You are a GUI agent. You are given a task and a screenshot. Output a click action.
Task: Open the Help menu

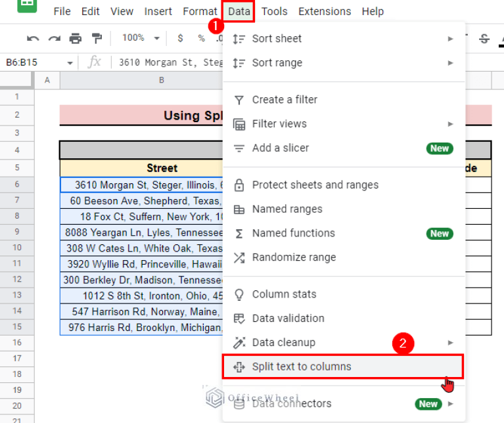(373, 12)
